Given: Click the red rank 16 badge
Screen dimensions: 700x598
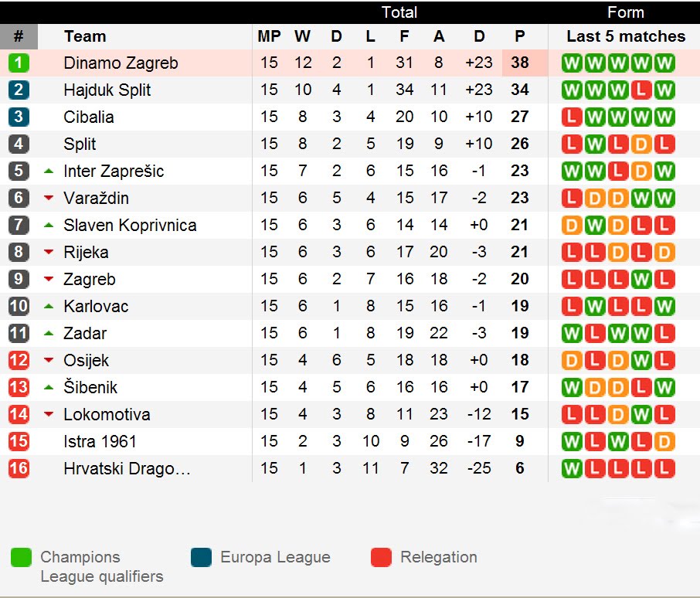Looking at the screenshot, I should (x=19, y=469).
